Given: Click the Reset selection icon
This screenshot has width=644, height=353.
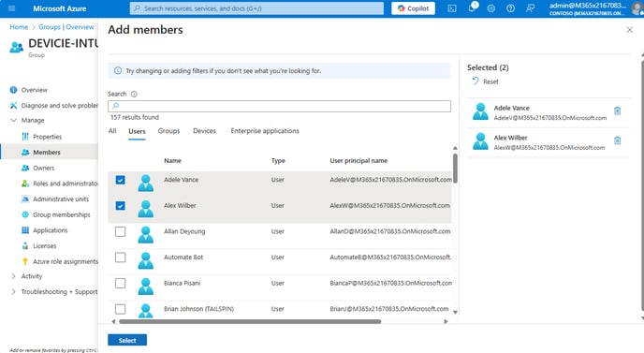Looking at the screenshot, I should point(476,81).
